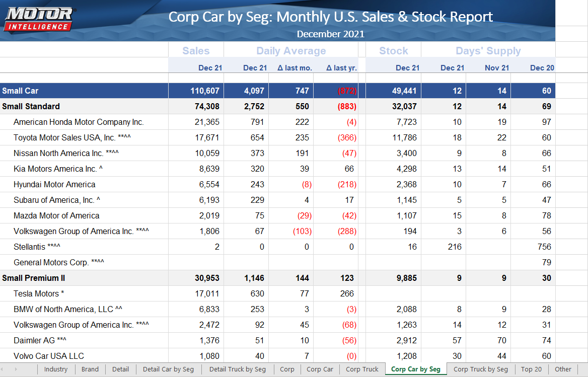Image resolution: width=588 pixels, height=377 pixels.
Task: Click the December 2021 report subtitle
Action: [x=330, y=34]
